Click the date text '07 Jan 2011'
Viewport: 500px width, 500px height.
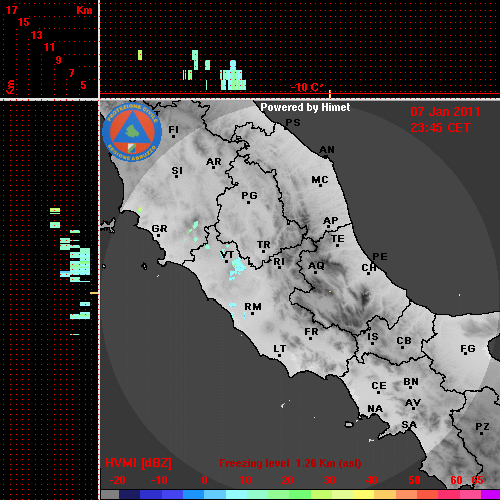tap(445, 112)
